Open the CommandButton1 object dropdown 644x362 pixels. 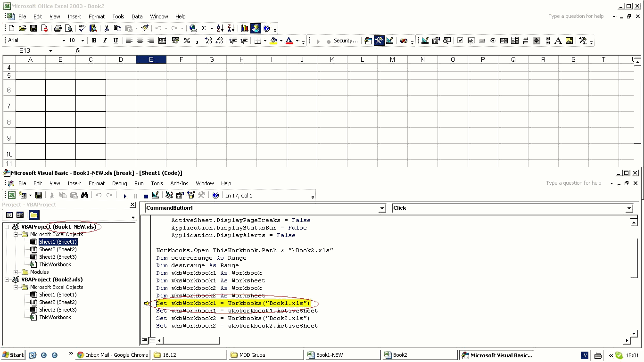tap(382, 208)
